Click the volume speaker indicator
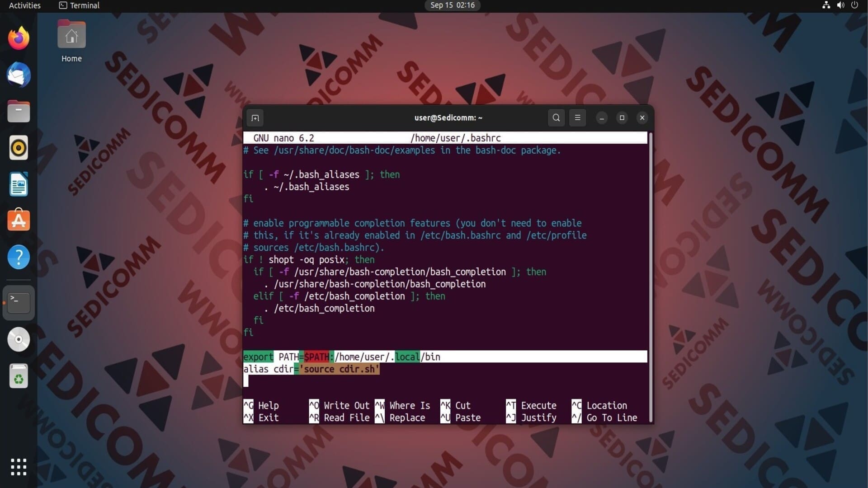Viewport: 868px width, 488px height. pyautogui.click(x=840, y=5)
